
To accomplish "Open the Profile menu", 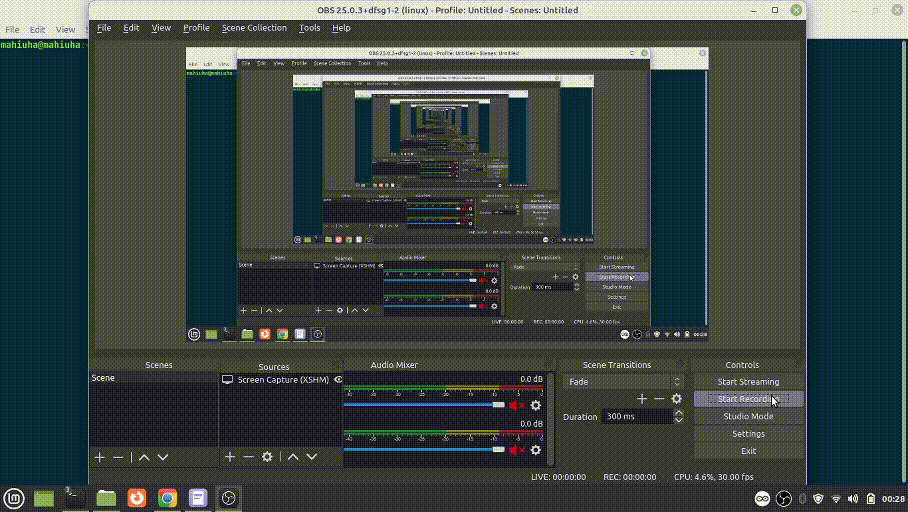I will pyautogui.click(x=196, y=28).
